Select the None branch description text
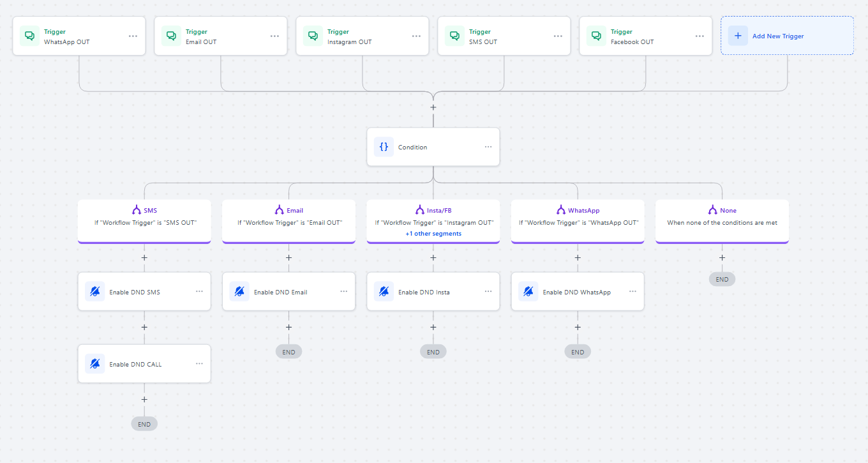The height and width of the screenshot is (463, 868). click(x=722, y=223)
